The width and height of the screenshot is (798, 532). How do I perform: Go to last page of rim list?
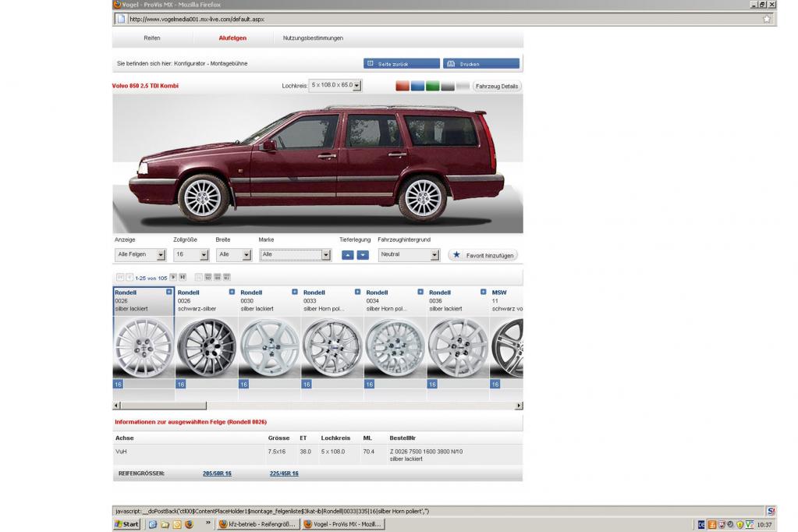click(183, 278)
